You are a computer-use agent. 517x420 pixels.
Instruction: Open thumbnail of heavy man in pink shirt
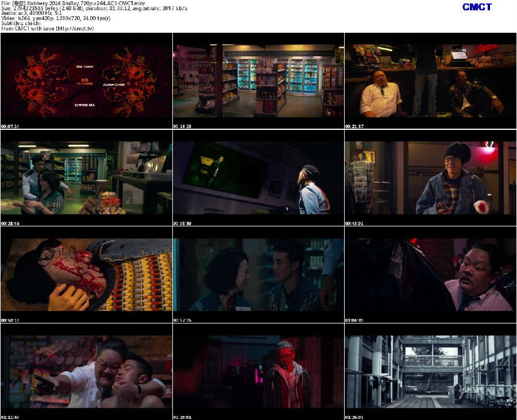(431, 275)
